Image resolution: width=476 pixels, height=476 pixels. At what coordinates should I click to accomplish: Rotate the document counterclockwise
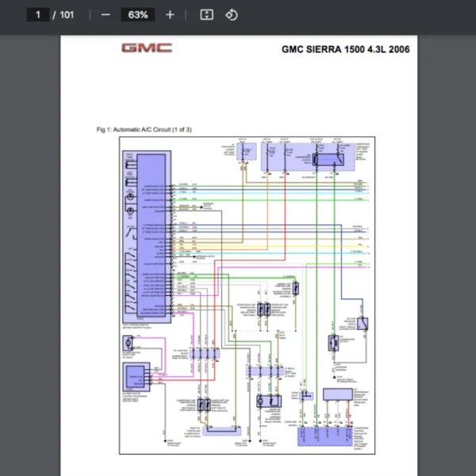[x=232, y=14]
